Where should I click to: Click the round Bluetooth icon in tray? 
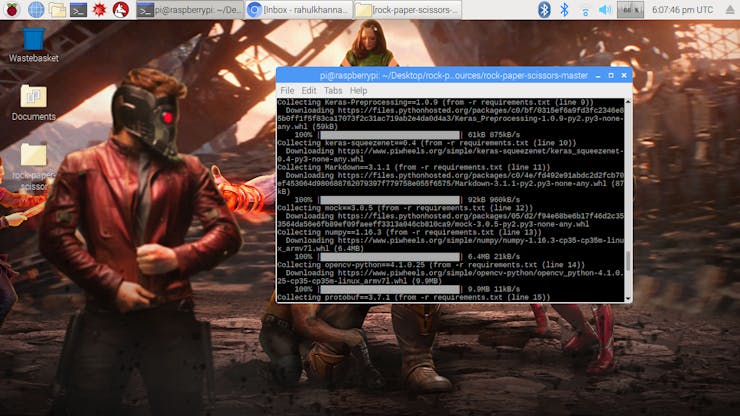(x=544, y=9)
